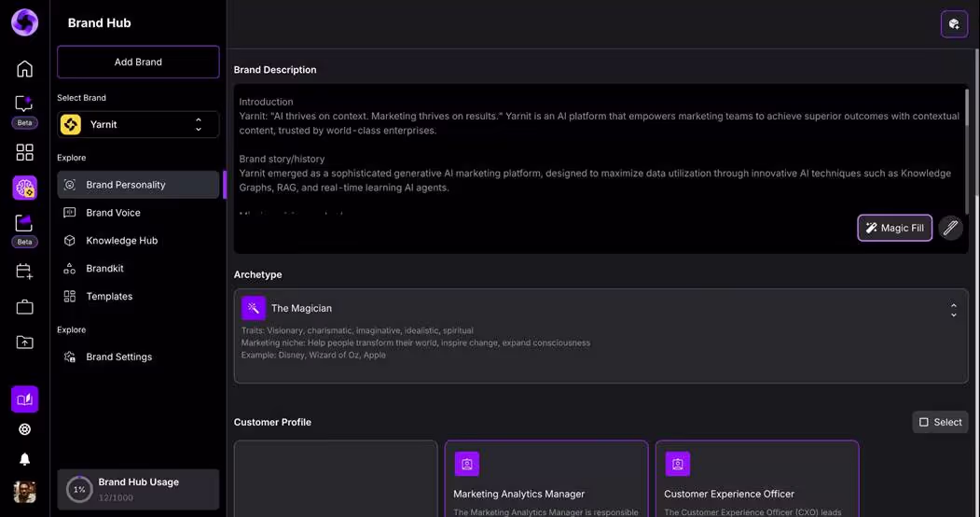Click the 'Brand Hub' heading
The width and height of the screenshot is (980, 517).
click(100, 22)
